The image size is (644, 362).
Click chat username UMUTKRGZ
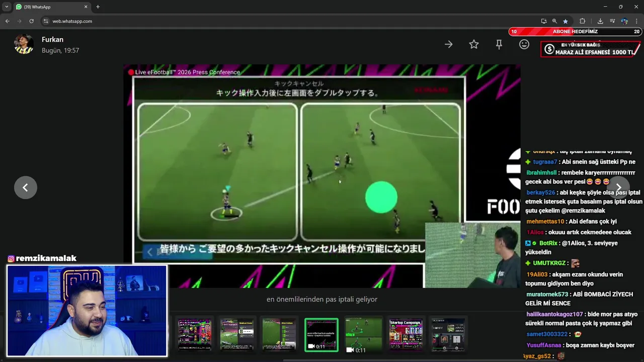[550, 263]
